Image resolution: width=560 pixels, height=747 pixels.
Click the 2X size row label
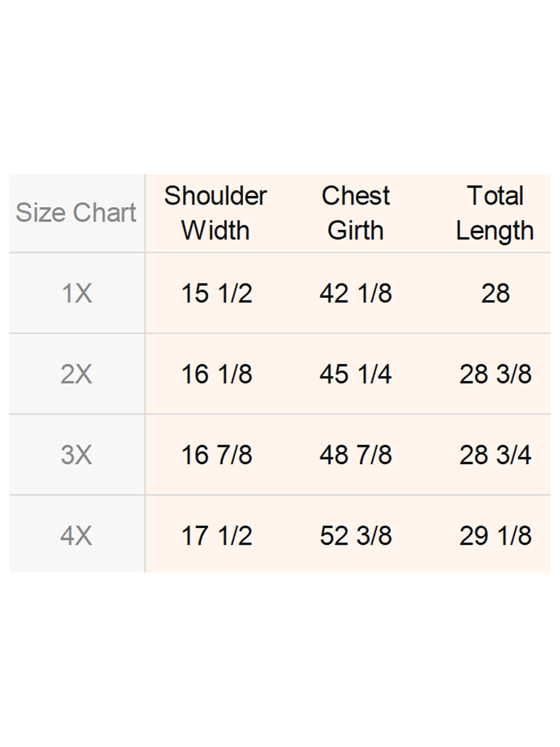coord(76,374)
